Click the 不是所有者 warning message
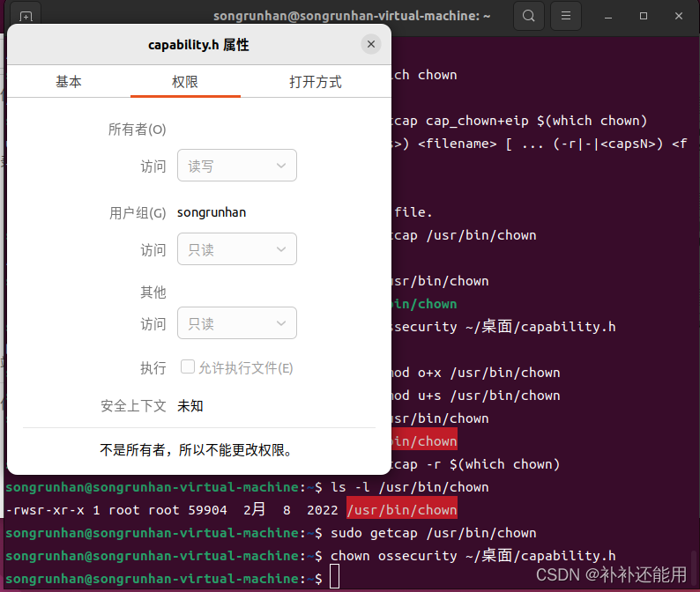Screen dimensions: 700x592 [196, 449]
